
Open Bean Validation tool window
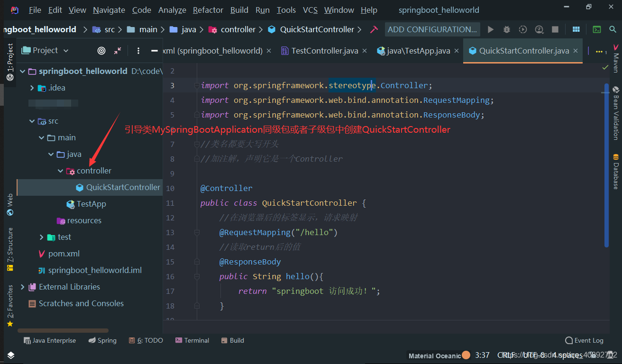[616, 112]
